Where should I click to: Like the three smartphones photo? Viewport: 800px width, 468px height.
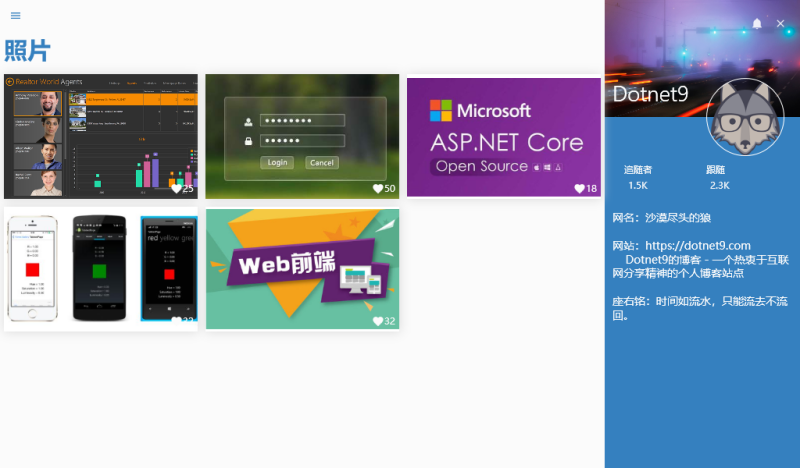tap(177, 321)
